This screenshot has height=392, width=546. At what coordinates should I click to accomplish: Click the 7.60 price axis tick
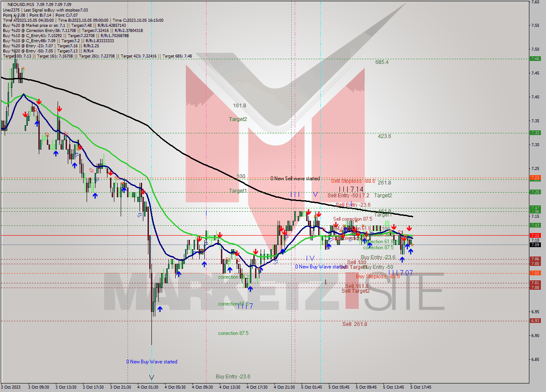coord(535,2)
